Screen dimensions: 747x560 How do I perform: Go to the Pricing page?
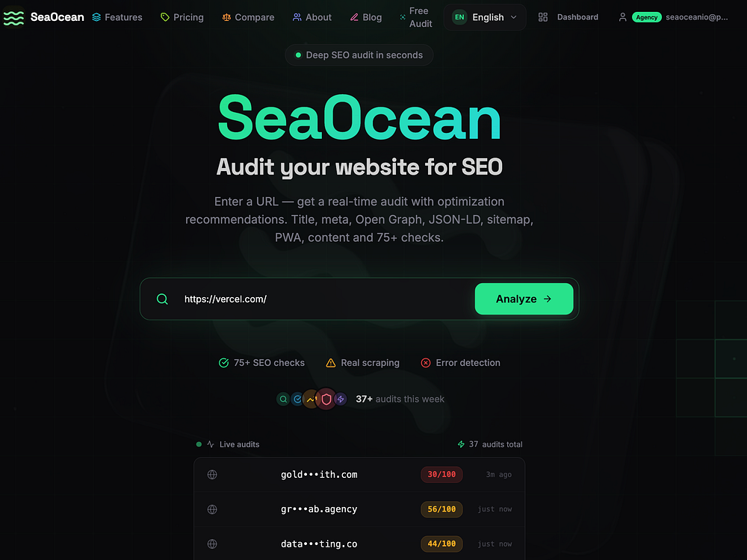pyautogui.click(x=182, y=17)
